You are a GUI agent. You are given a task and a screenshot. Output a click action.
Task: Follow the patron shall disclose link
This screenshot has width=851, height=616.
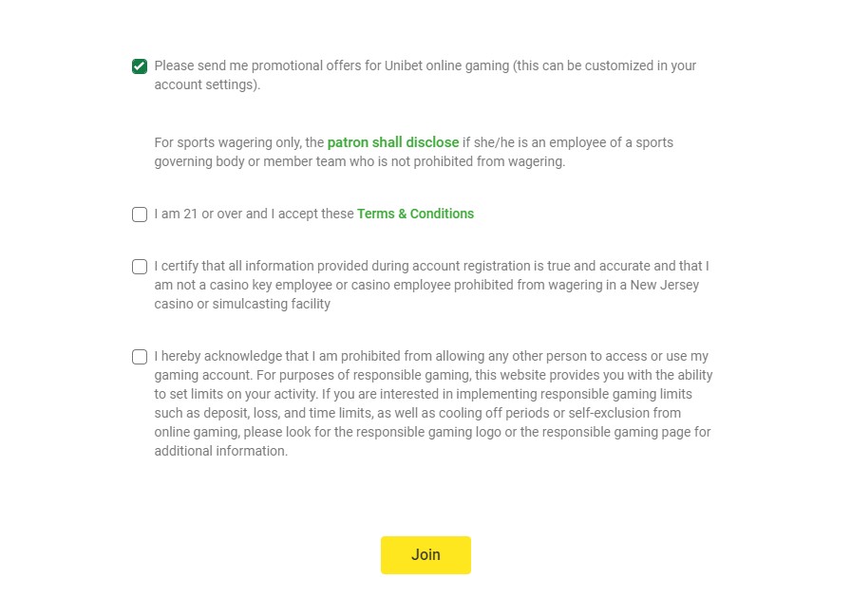[x=393, y=142]
